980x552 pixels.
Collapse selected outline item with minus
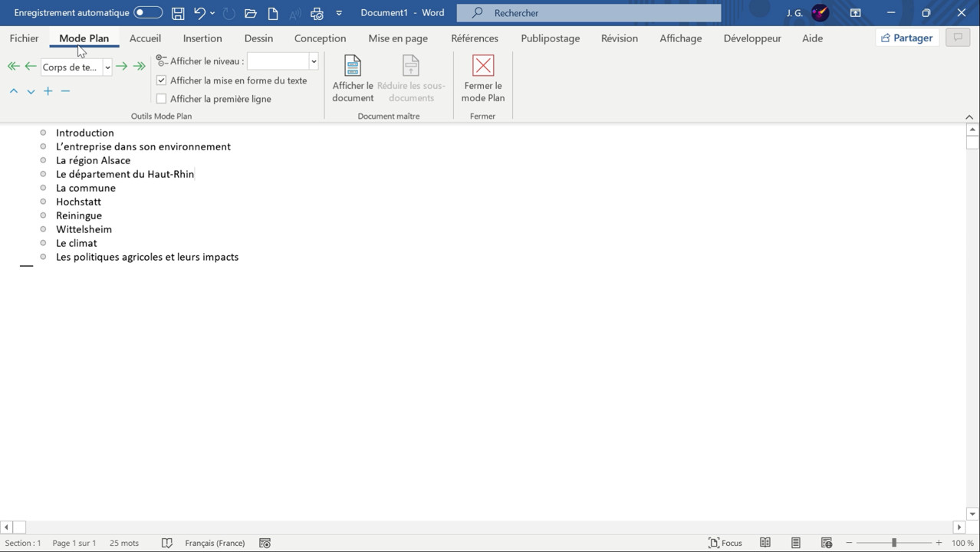pyautogui.click(x=65, y=91)
